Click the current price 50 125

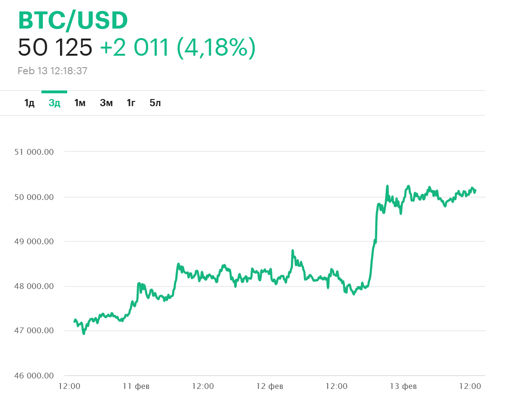(55, 48)
